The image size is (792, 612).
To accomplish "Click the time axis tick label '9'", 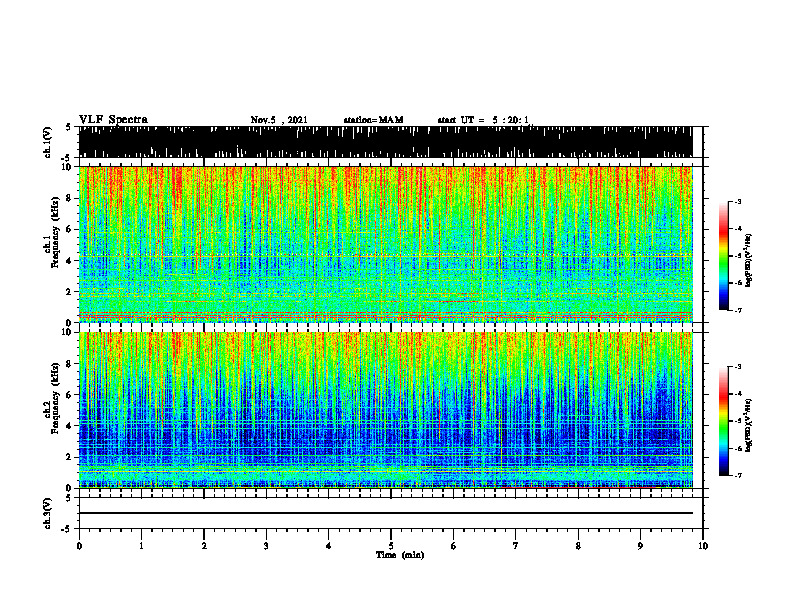I will pyautogui.click(x=640, y=546).
